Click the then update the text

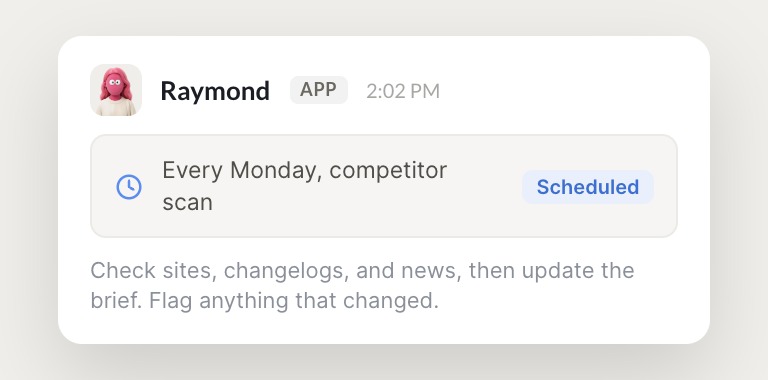pyautogui.click(x=552, y=271)
